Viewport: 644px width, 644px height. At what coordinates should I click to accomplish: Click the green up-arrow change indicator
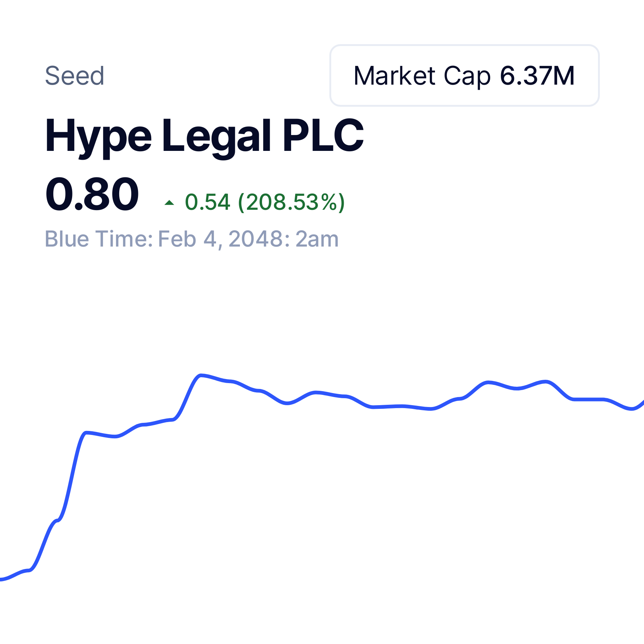tap(169, 202)
